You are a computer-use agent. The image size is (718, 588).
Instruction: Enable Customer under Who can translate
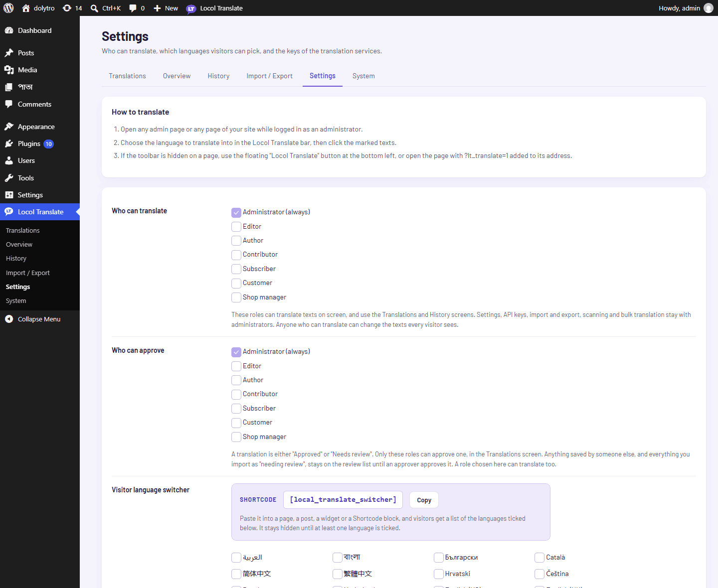pyautogui.click(x=236, y=283)
